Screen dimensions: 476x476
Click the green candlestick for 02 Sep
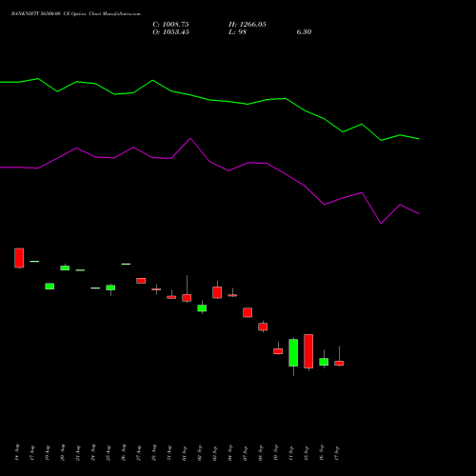(202, 308)
